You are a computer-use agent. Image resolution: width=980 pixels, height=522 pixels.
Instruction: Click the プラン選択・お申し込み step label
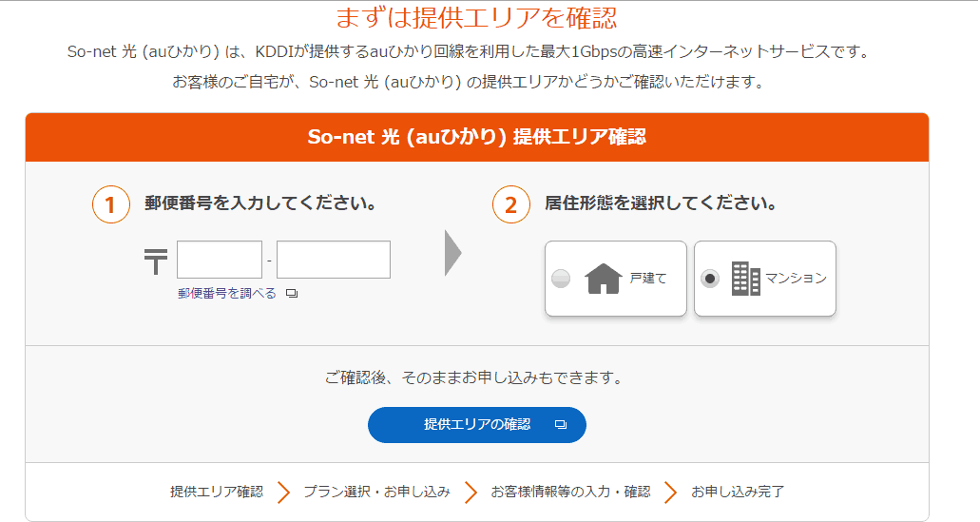click(x=376, y=492)
